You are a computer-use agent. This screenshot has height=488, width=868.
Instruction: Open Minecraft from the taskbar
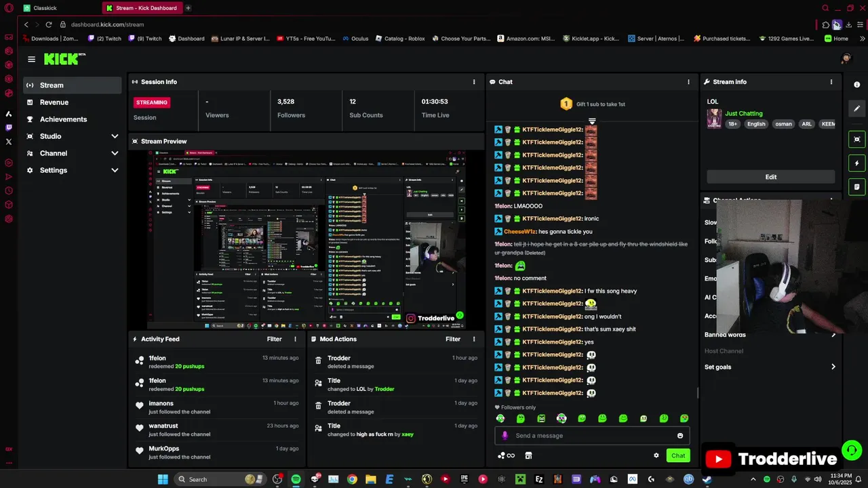(520, 479)
